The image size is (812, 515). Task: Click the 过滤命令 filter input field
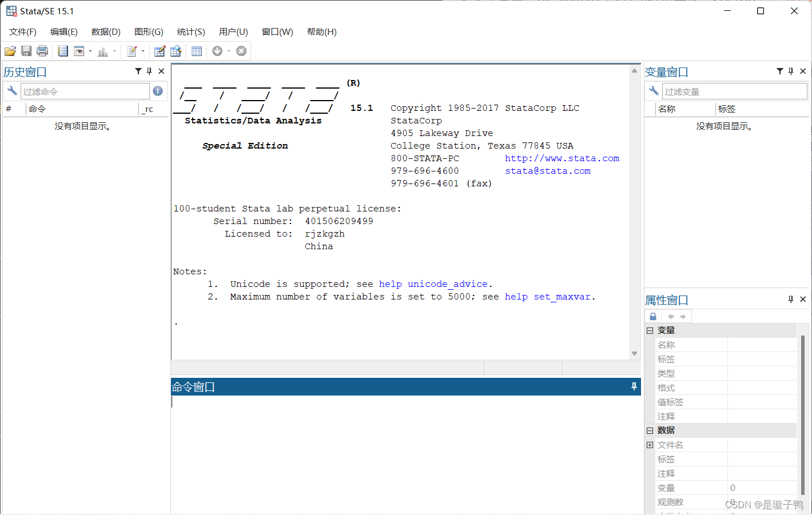point(85,91)
